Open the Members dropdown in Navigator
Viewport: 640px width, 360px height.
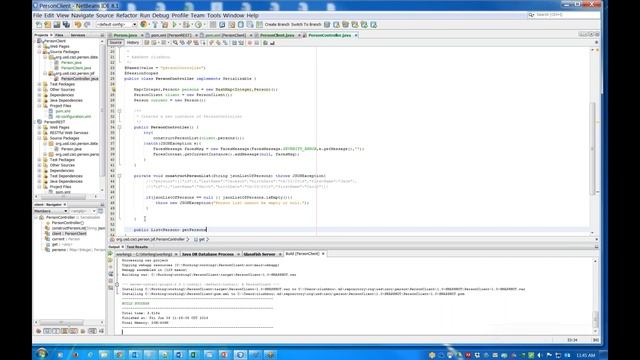[x=51, y=211]
